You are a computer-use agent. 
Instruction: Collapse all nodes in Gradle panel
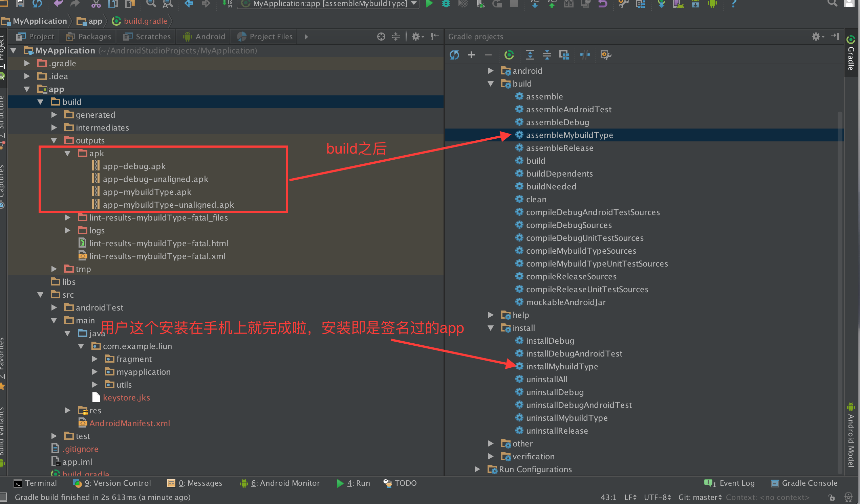(x=547, y=54)
